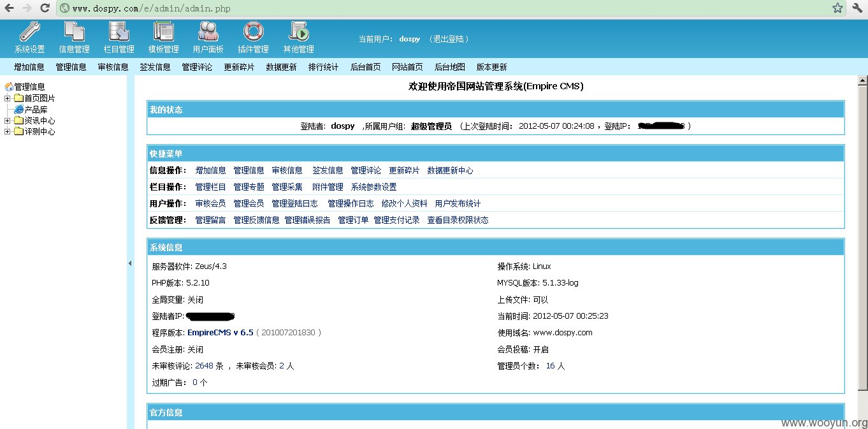
Task: Click 管理采集 quick link
Action: (287, 187)
